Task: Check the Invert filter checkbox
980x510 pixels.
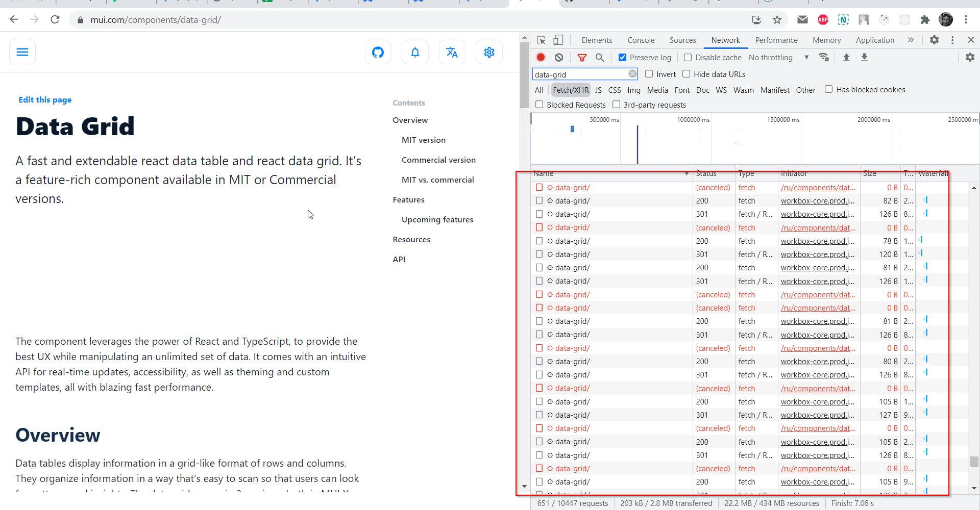Action: [x=649, y=74]
